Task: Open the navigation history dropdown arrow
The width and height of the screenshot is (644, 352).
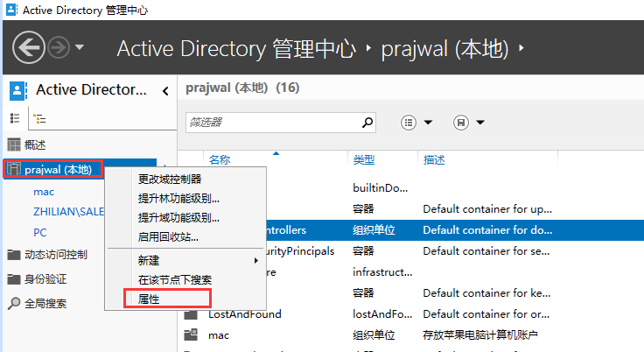Action: [80, 47]
